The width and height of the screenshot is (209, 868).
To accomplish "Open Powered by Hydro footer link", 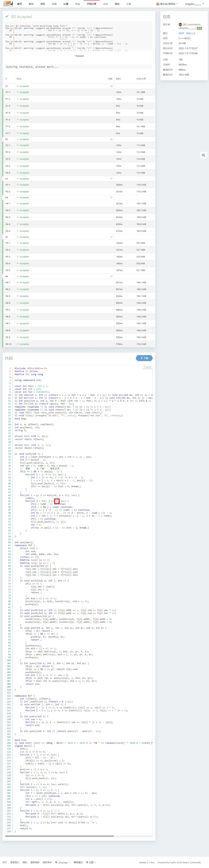I will (179, 862).
